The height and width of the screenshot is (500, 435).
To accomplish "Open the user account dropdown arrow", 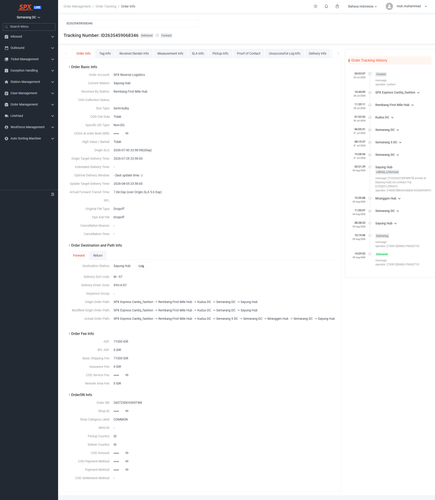I will [x=426, y=6].
